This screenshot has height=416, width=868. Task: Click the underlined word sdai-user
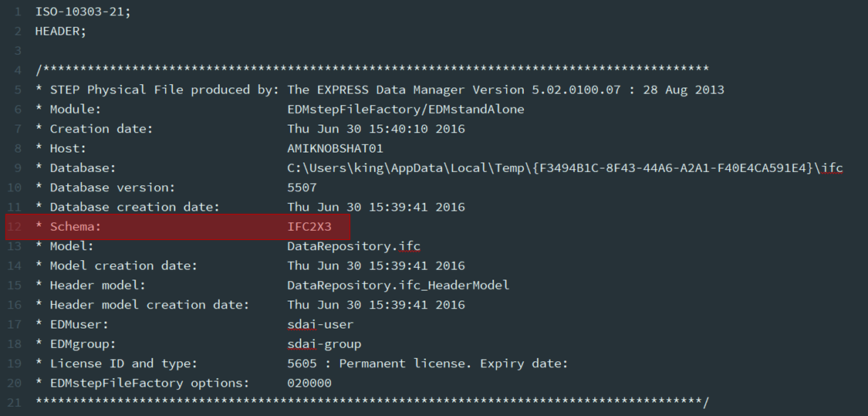click(x=320, y=325)
